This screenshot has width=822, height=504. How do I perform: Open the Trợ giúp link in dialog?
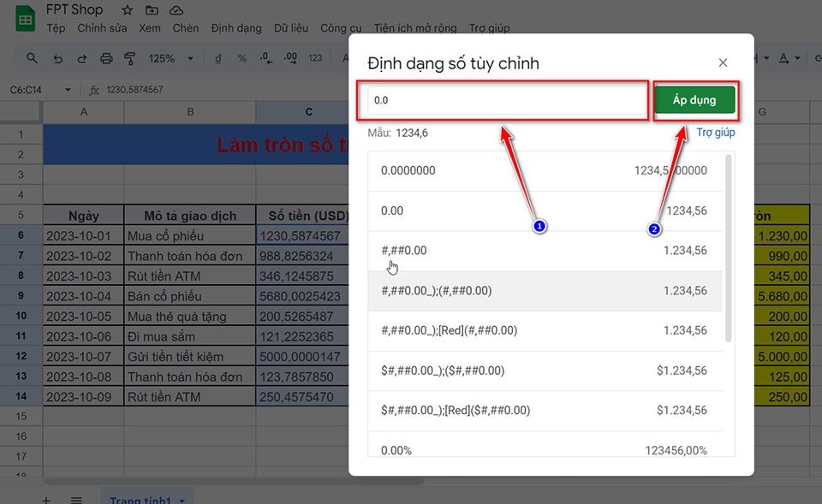[x=716, y=133]
